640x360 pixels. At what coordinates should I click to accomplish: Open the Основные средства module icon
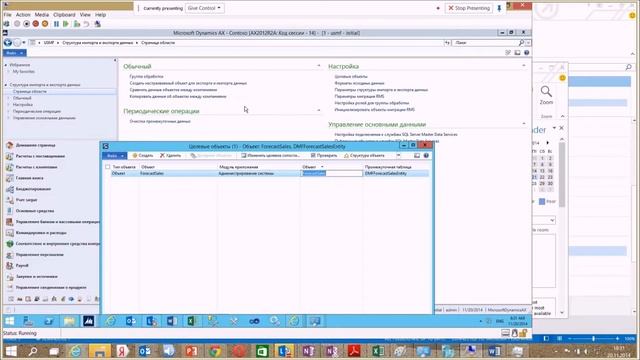9,211
